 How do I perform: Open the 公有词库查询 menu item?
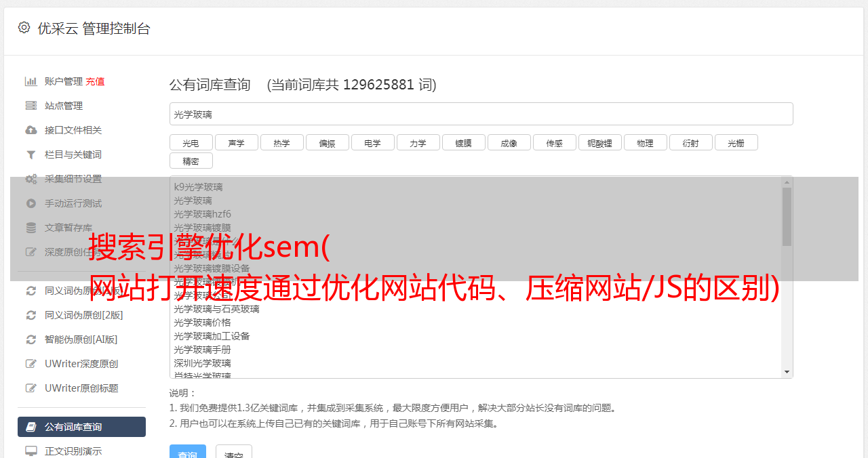coord(81,427)
